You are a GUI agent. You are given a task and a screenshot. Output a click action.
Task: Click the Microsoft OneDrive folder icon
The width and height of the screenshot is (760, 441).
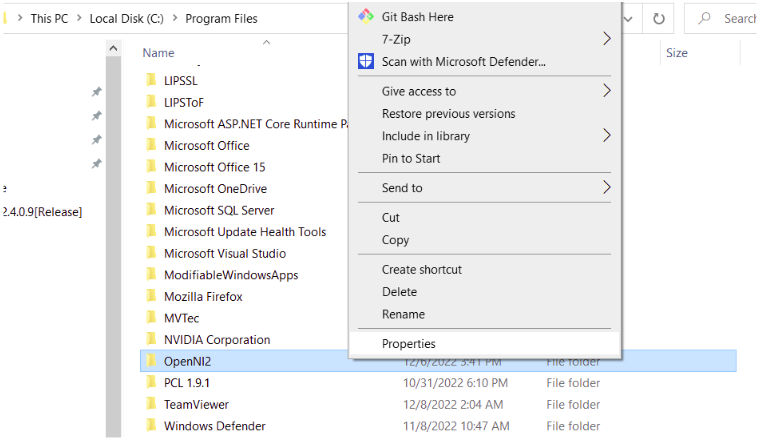(151, 188)
